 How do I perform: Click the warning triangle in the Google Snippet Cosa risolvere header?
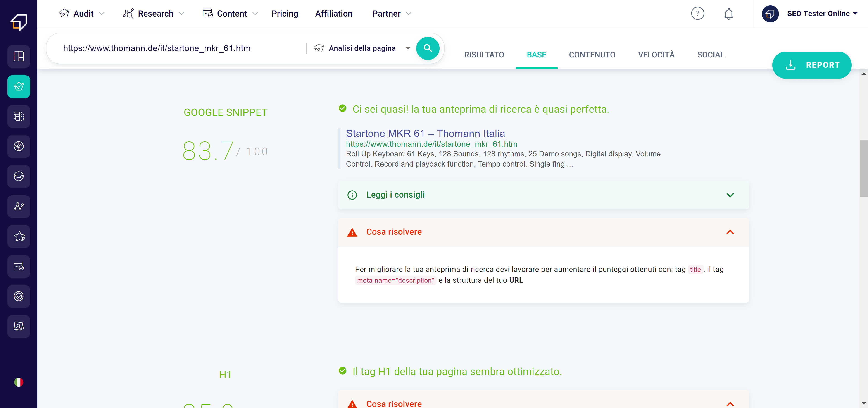tap(352, 232)
